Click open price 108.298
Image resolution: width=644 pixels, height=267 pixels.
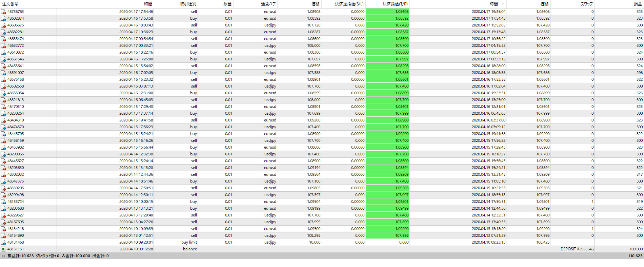(314, 235)
